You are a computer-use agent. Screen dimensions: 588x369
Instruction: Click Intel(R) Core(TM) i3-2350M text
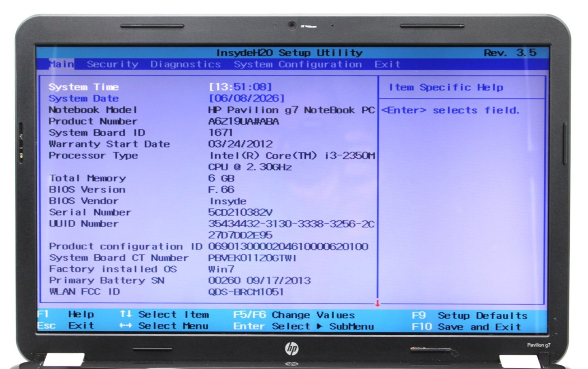[292, 156]
